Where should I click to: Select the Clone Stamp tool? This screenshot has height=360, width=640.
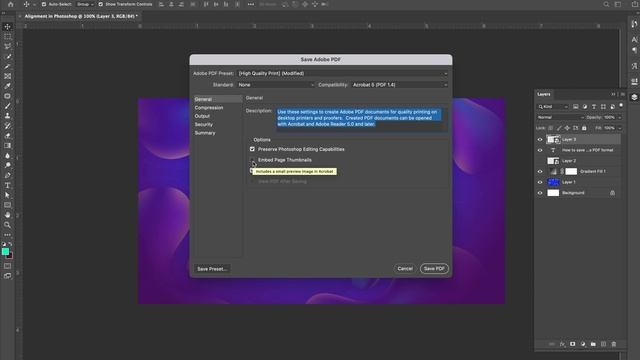click(x=7, y=116)
